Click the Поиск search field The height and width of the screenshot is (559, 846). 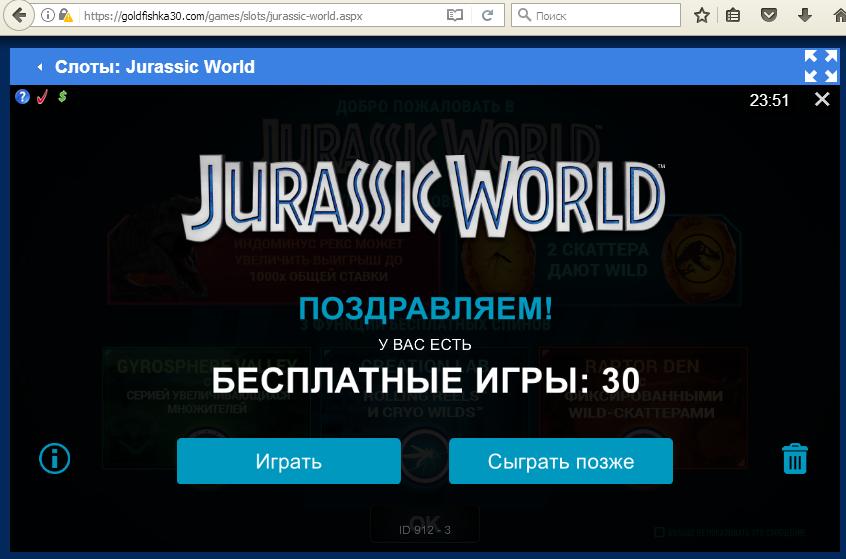(596, 15)
